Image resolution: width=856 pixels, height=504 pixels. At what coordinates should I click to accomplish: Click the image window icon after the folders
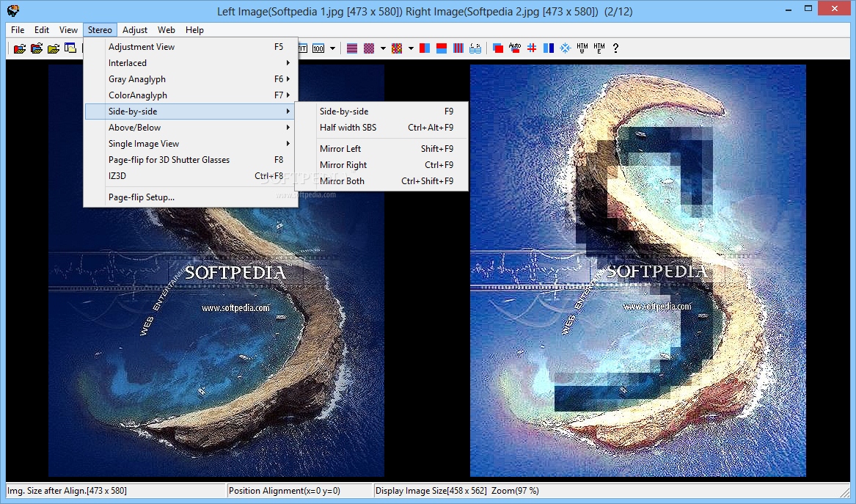70,48
